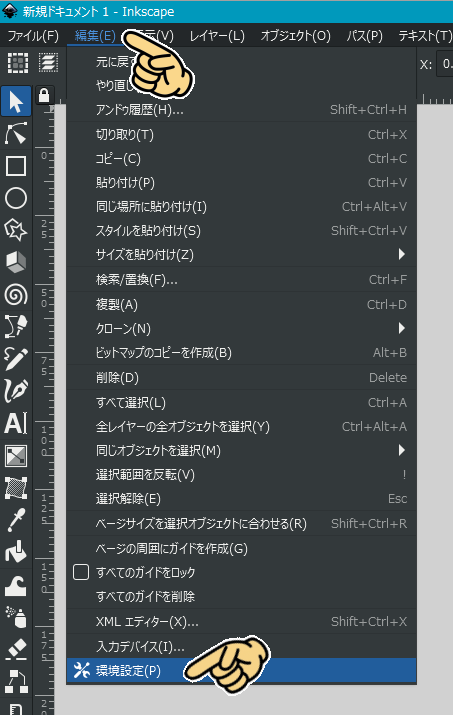
Task: Select the Connector tool
Action: (16, 681)
